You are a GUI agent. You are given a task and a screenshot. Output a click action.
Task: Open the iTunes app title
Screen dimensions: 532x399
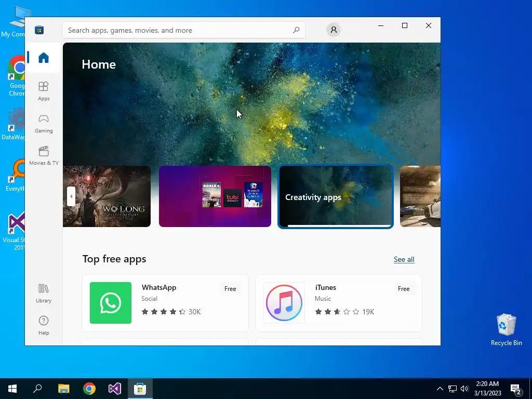[x=325, y=287]
